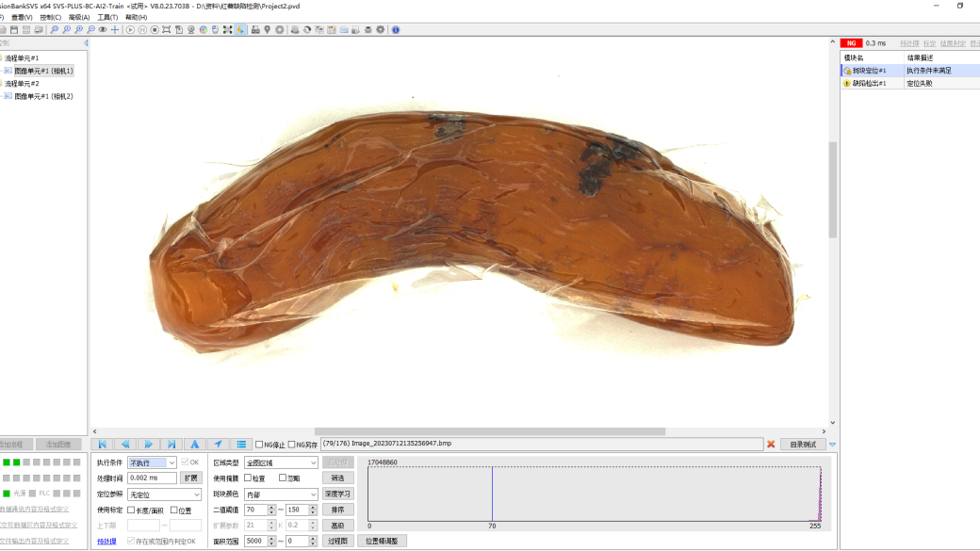
Task: Open the 预处理 link
Action: [106, 542]
